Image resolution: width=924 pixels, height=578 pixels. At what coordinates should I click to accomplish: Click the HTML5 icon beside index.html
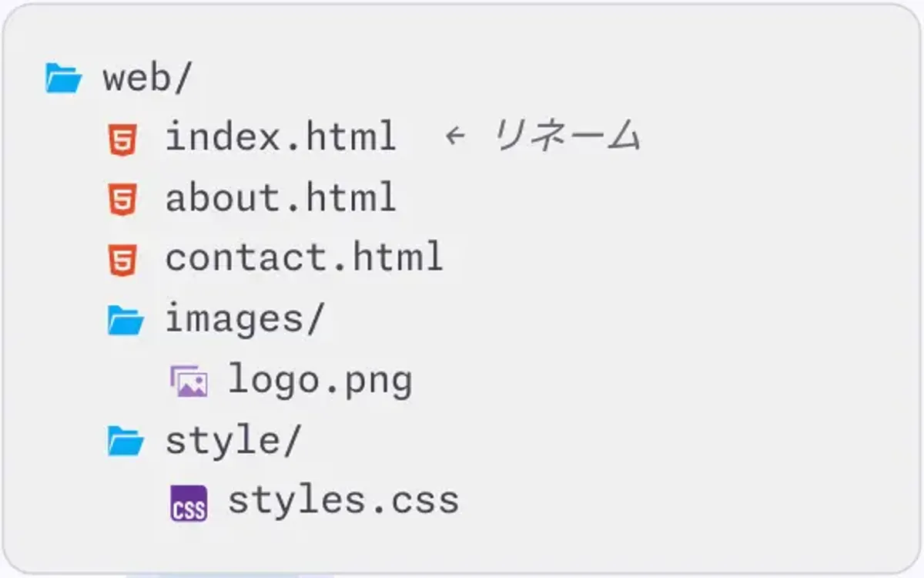point(123,140)
